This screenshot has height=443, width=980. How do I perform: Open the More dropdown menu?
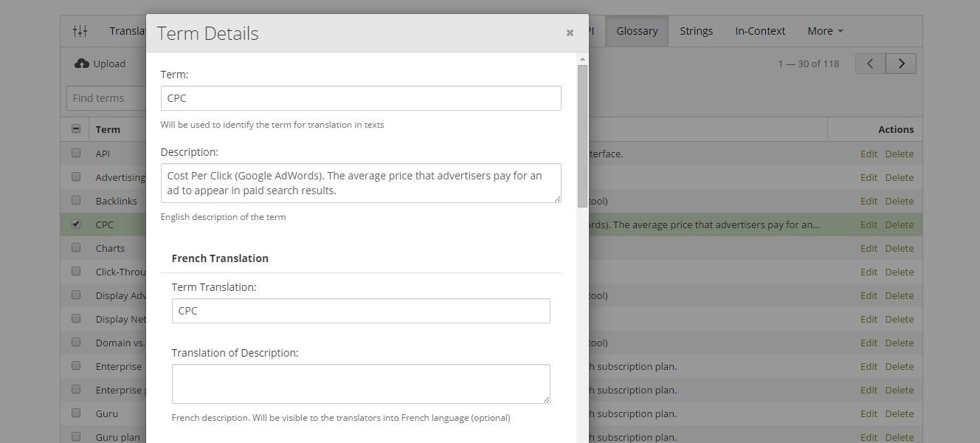(825, 31)
